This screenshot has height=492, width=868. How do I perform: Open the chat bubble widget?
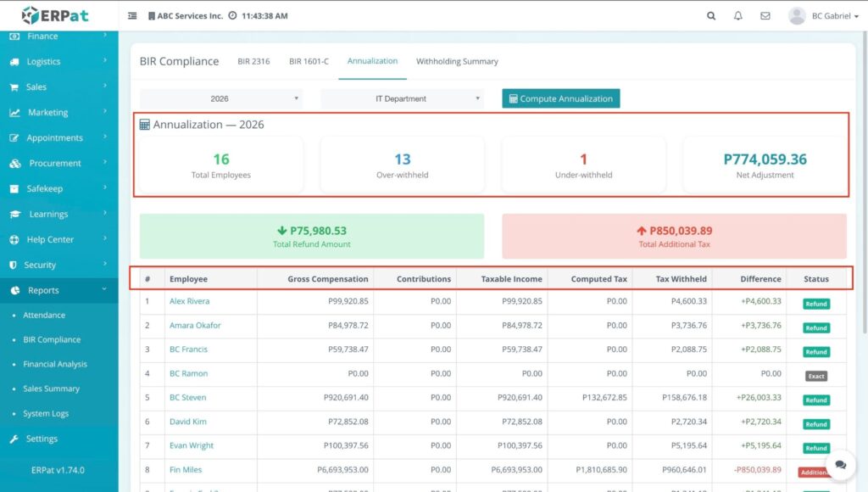pos(840,464)
